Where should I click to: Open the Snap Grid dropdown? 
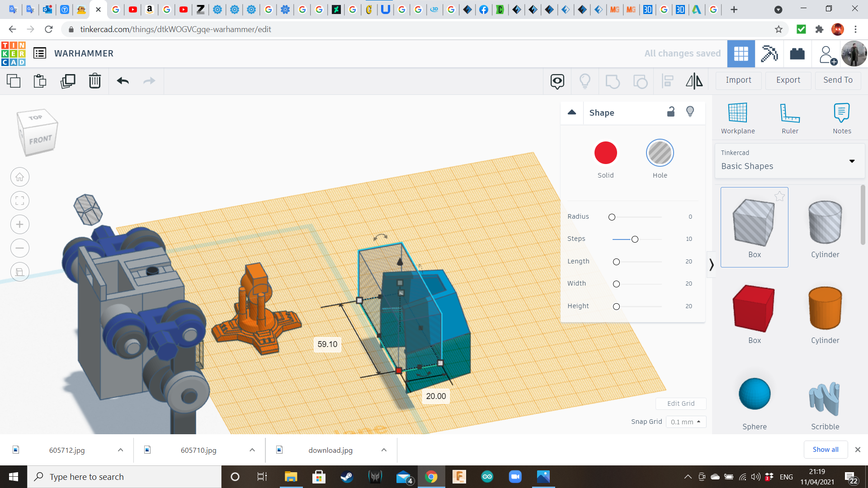(x=685, y=422)
